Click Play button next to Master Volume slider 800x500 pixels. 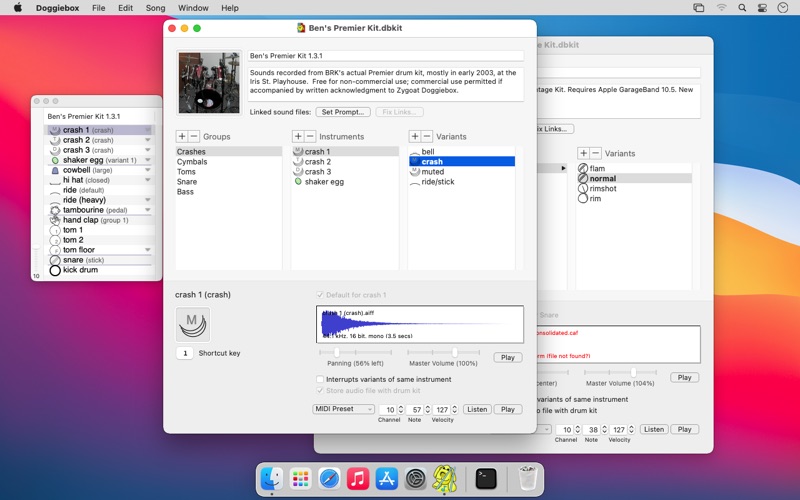508,357
